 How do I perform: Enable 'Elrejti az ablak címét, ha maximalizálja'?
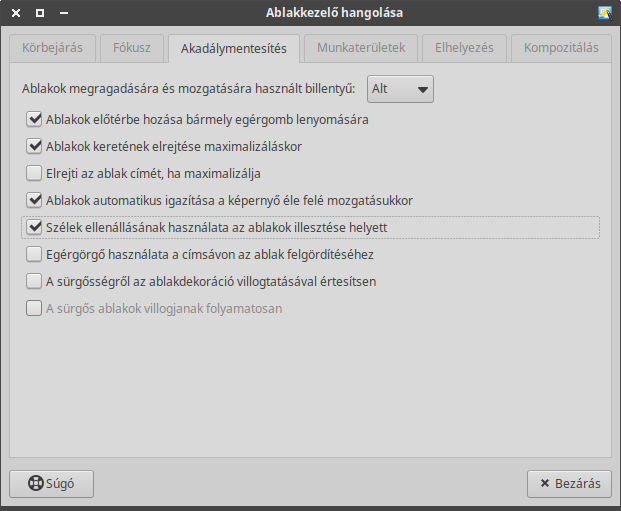(x=34, y=174)
